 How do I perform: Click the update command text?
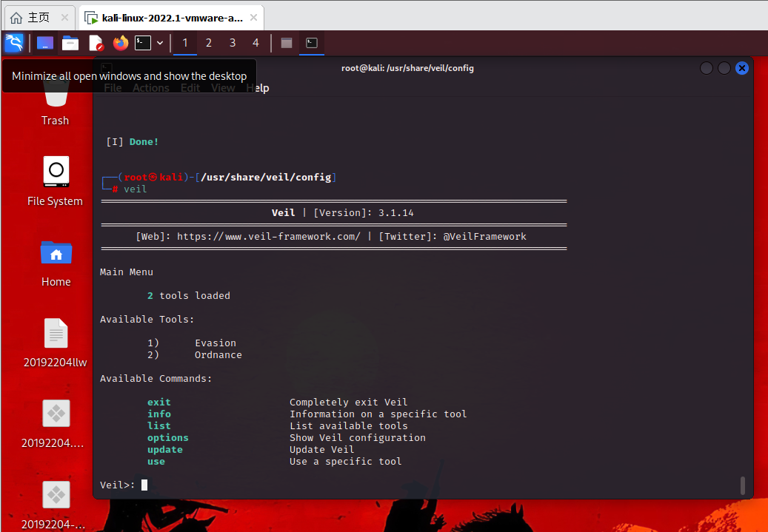tap(165, 450)
